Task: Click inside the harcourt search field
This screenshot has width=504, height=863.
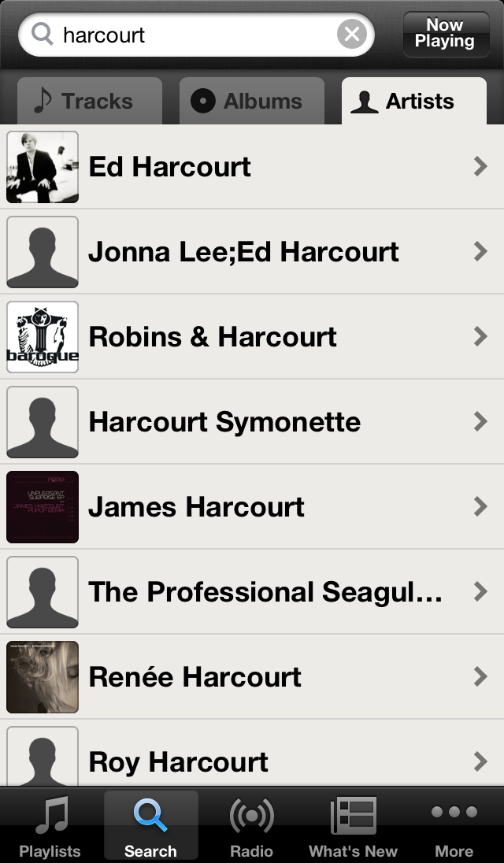Action: (x=197, y=35)
